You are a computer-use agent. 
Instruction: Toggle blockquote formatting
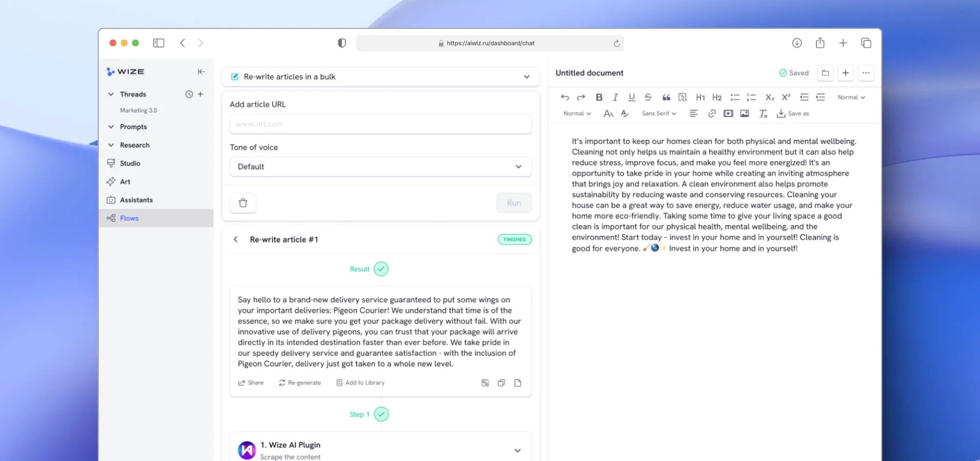(x=666, y=97)
